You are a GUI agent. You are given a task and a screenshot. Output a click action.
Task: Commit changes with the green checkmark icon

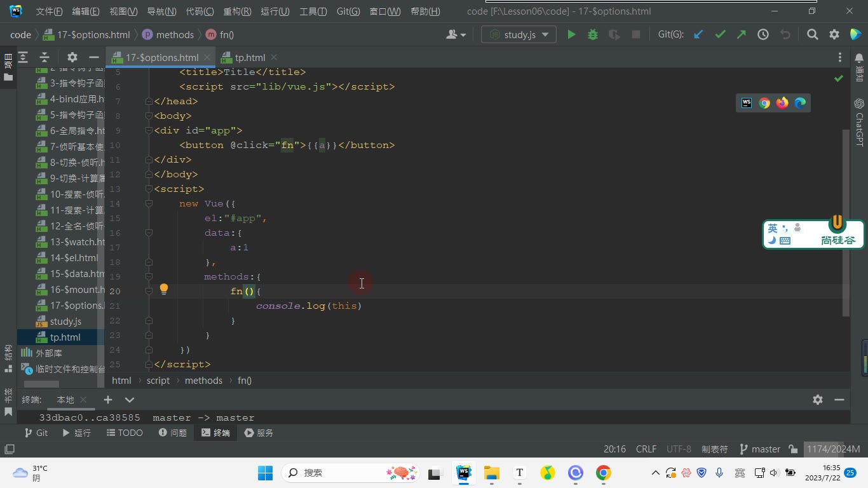tap(720, 35)
